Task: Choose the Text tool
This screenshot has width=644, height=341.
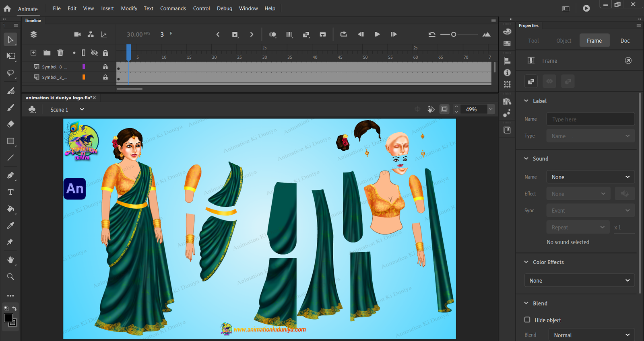Action: tap(11, 192)
